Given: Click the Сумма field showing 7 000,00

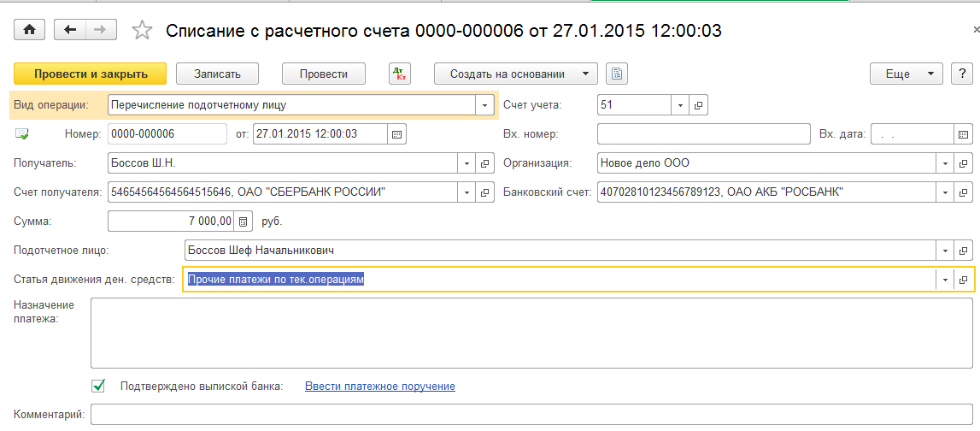Looking at the screenshot, I should pos(173,221).
